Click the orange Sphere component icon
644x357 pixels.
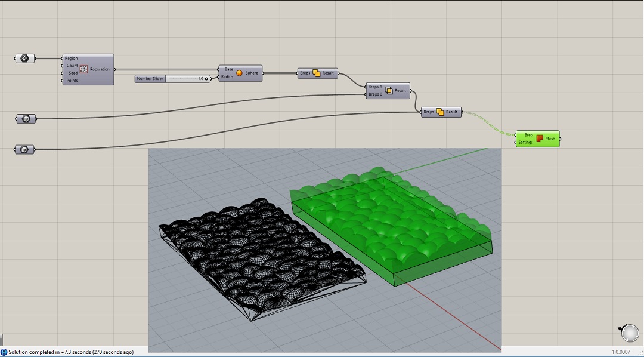click(x=240, y=73)
